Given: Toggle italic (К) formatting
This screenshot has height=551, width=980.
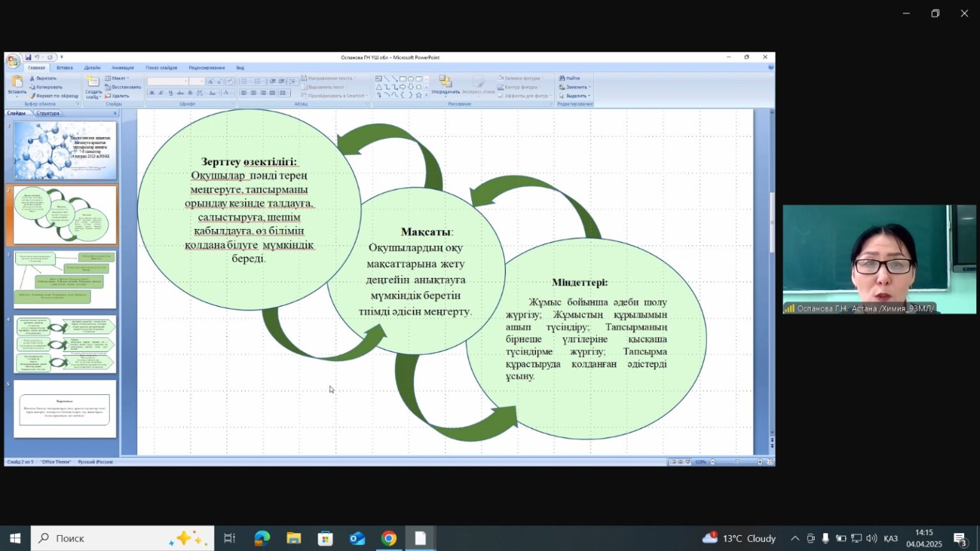Looking at the screenshot, I should click(x=161, y=93).
